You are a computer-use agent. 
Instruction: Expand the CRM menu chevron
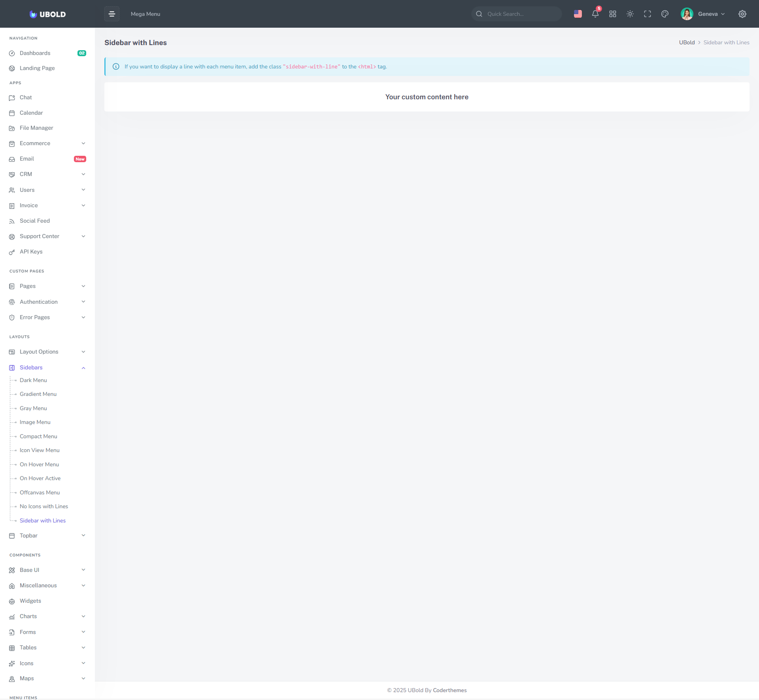(83, 174)
